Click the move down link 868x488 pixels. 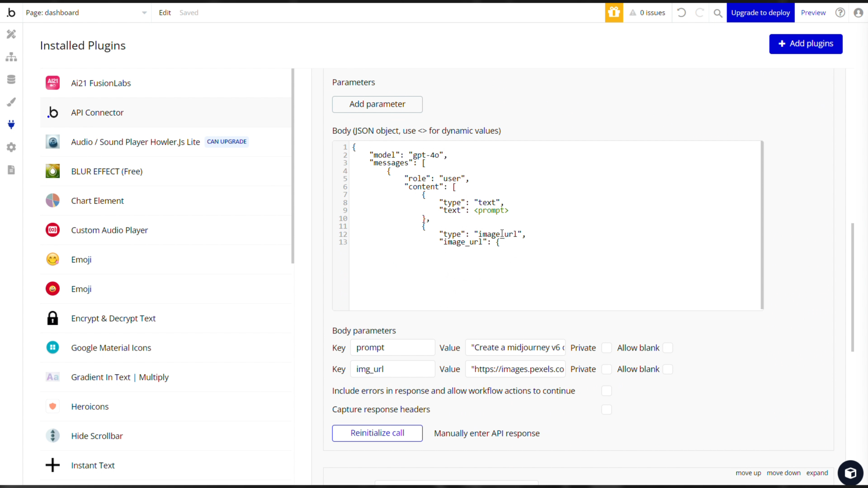pos(783,473)
